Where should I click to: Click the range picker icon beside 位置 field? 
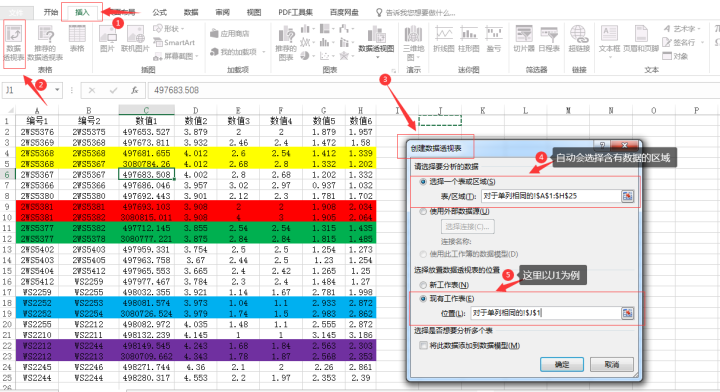click(x=627, y=313)
